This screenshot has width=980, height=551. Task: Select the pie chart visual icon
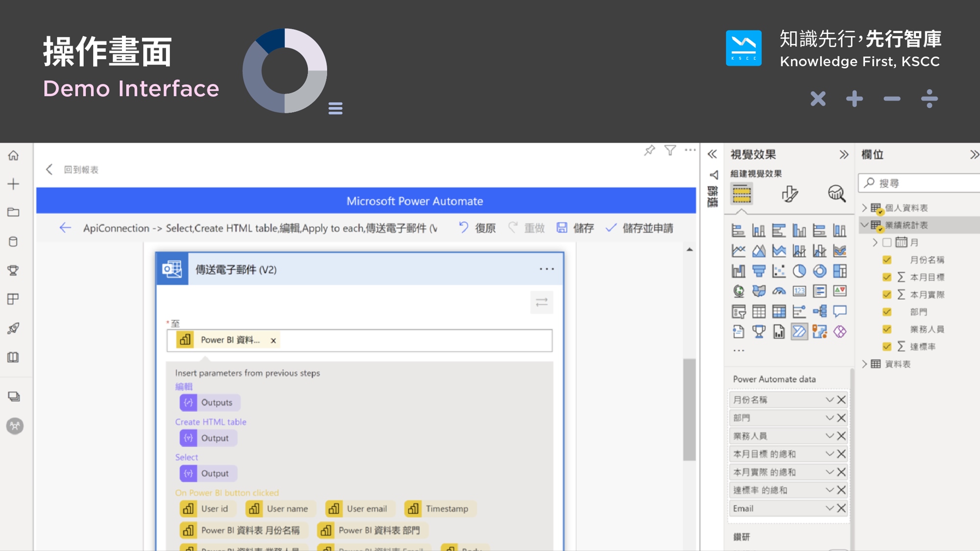[x=799, y=271]
